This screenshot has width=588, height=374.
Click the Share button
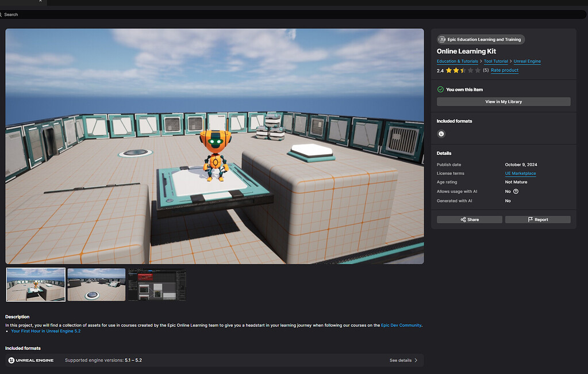coord(469,219)
